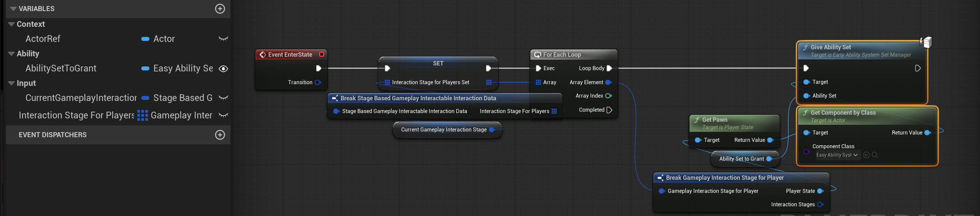
Task: Open the Actor type selector for ActorRef
Action: click(x=164, y=39)
